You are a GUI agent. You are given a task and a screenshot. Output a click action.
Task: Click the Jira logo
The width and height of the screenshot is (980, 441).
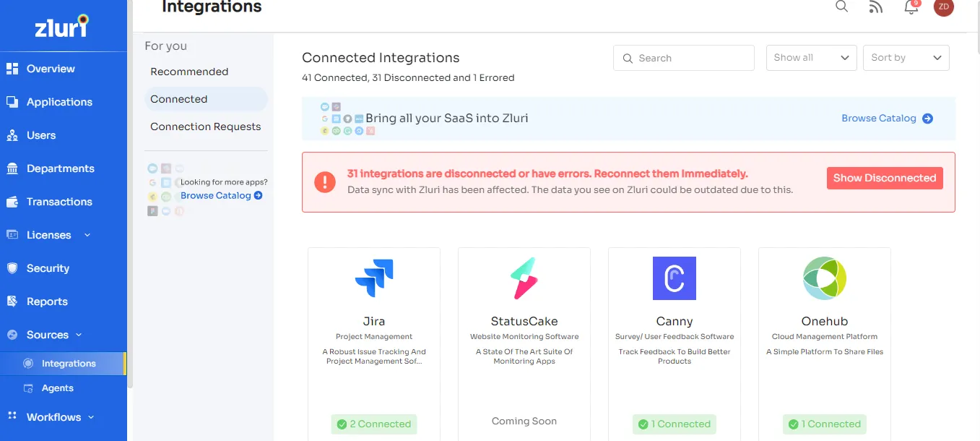tap(374, 278)
